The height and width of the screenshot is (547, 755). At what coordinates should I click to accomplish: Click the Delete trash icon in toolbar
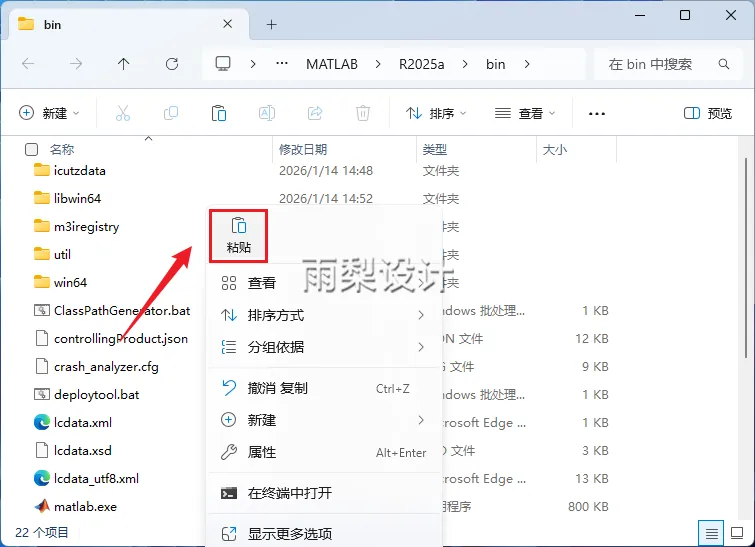[363, 114]
